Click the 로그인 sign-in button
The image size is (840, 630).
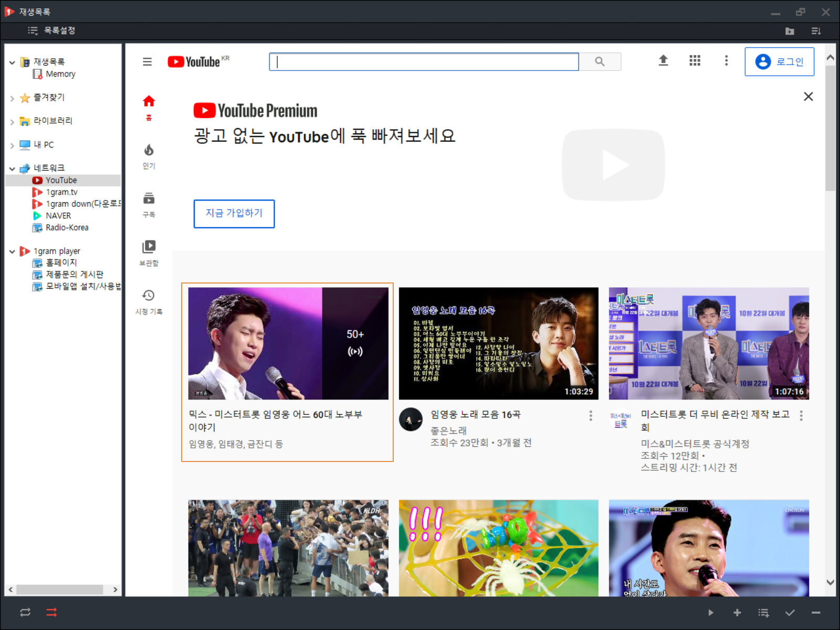[x=780, y=62]
